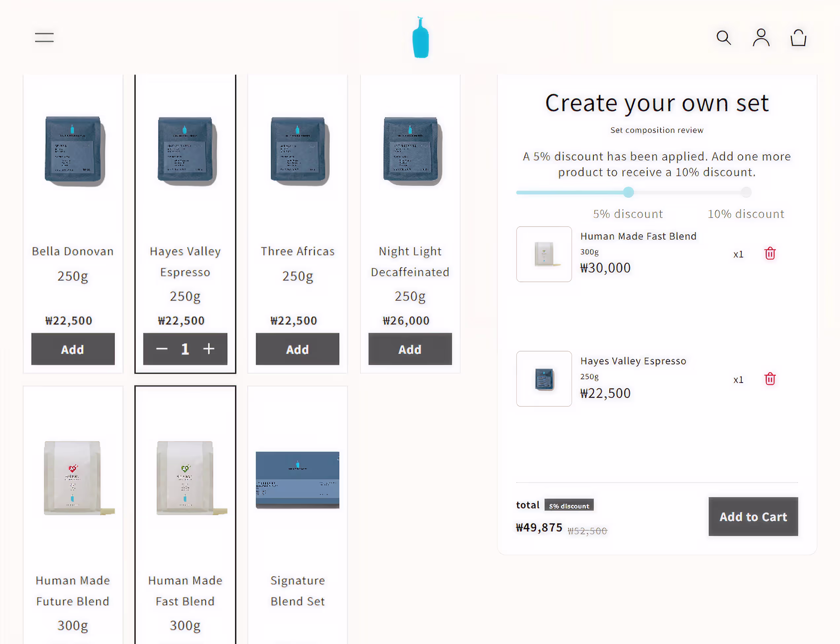The image size is (840, 644).
Task: Click the Hayes Valley Espresso name in set review
Action: click(x=633, y=361)
